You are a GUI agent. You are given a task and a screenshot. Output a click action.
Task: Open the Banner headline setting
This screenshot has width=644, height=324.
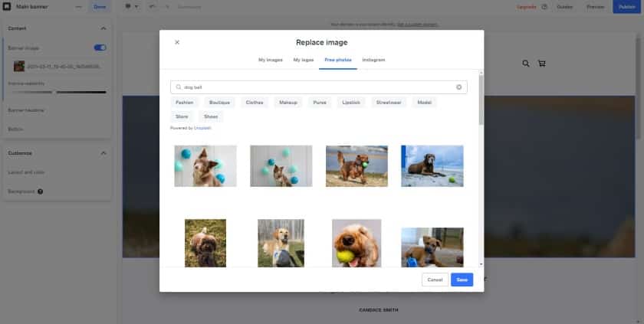[x=26, y=110]
